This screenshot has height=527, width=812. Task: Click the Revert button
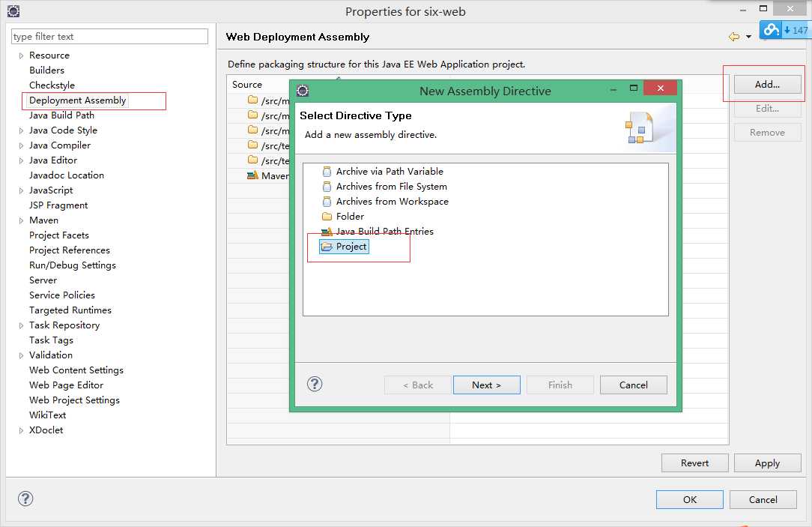point(694,463)
